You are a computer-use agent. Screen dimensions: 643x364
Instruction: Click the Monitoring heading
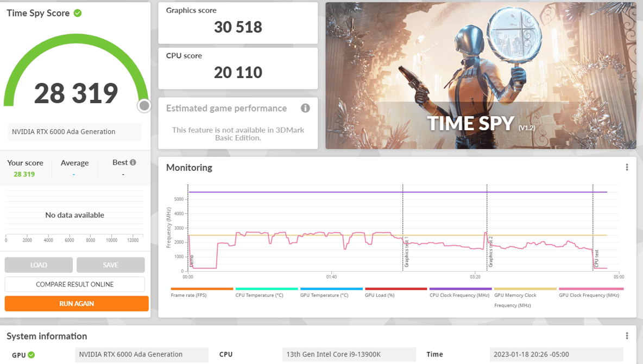189,168
